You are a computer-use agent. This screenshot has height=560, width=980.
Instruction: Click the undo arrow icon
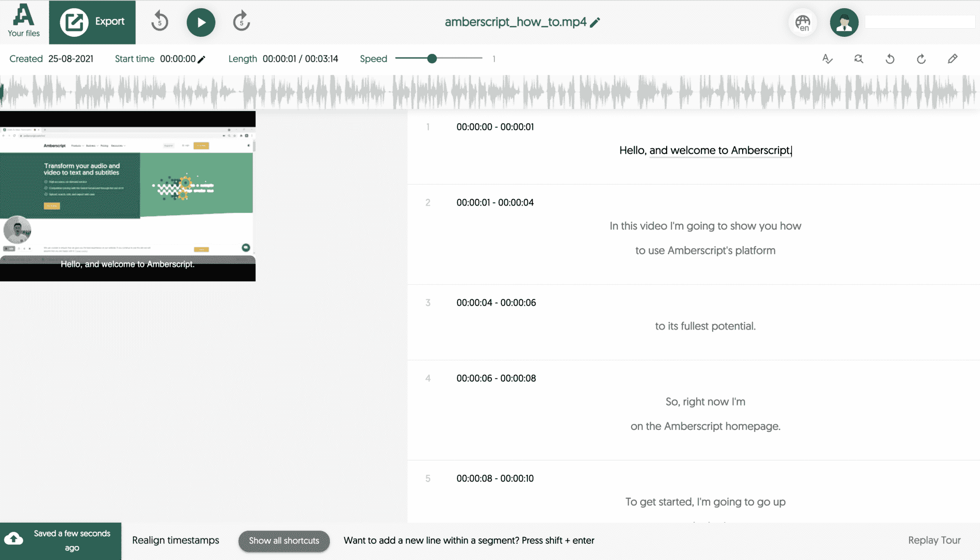[x=890, y=59]
